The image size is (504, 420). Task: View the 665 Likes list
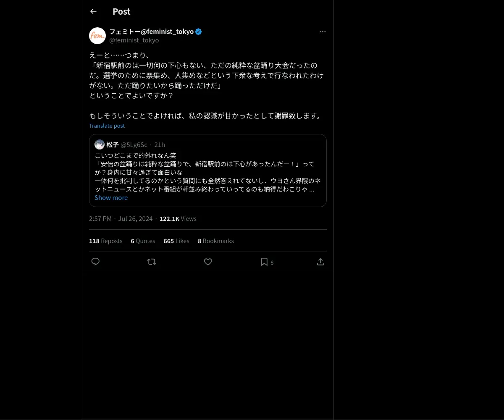coord(176,241)
